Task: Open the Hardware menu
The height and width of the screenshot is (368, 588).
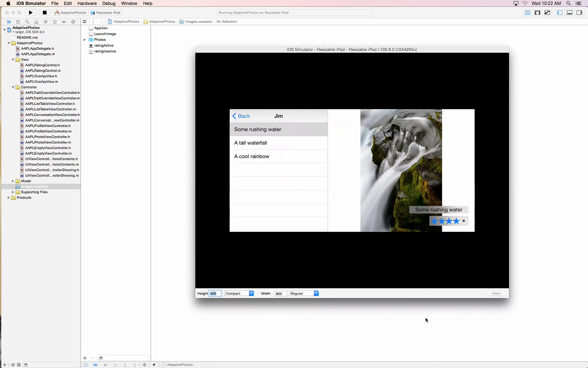Action: click(87, 3)
